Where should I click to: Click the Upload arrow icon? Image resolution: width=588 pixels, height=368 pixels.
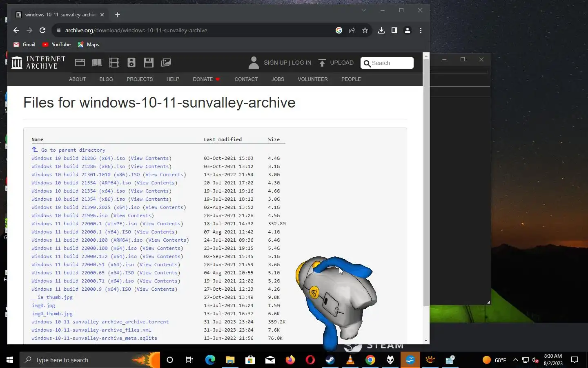(322, 63)
